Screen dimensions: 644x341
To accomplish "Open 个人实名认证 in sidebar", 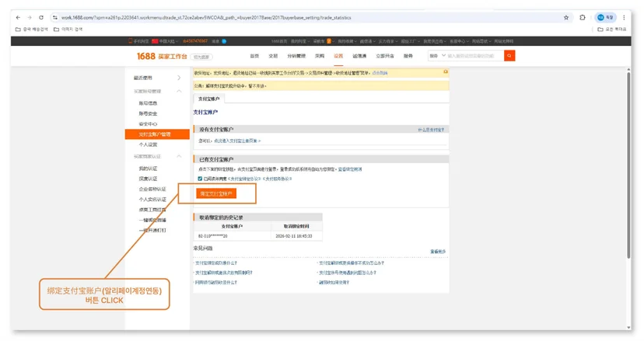I will [x=152, y=200].
